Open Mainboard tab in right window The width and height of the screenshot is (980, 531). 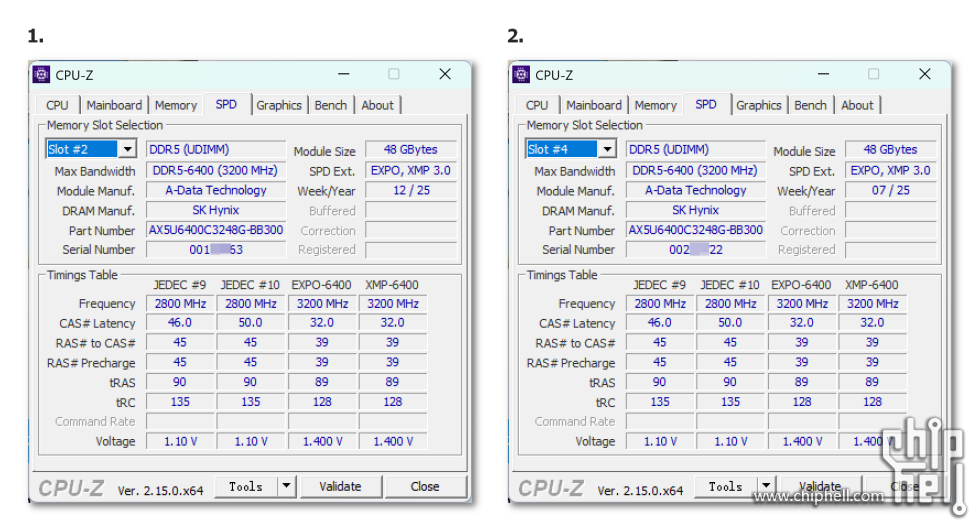594,106
